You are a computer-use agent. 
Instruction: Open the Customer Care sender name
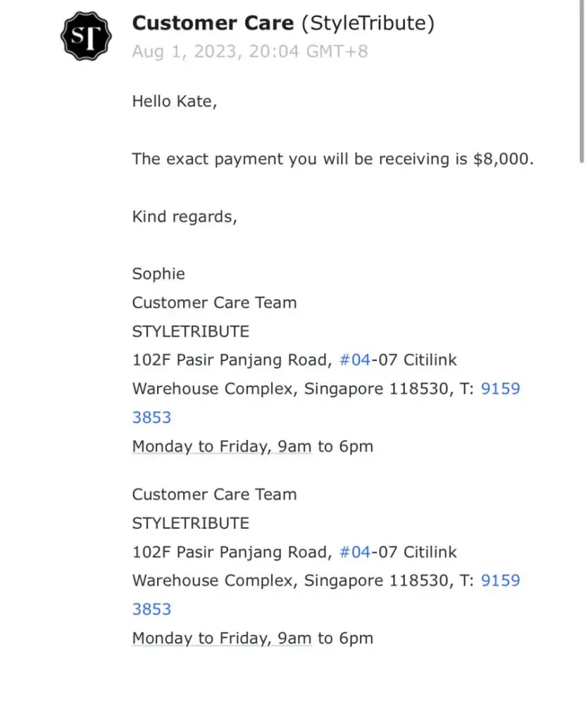[x=213, y=23]
